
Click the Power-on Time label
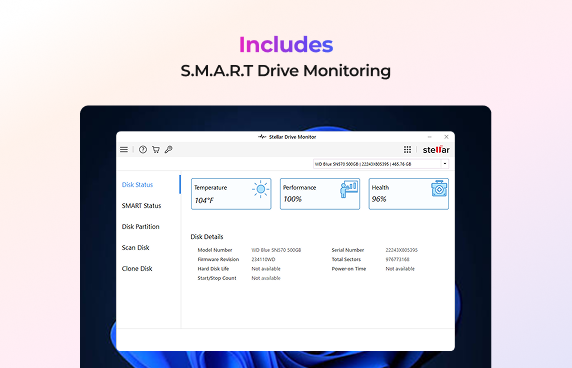tap(349, 269)
